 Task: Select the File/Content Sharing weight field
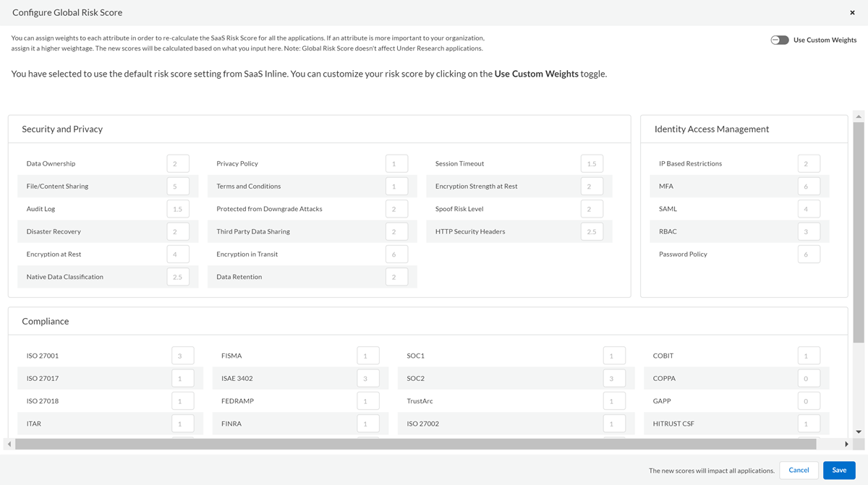coord(178,186)
